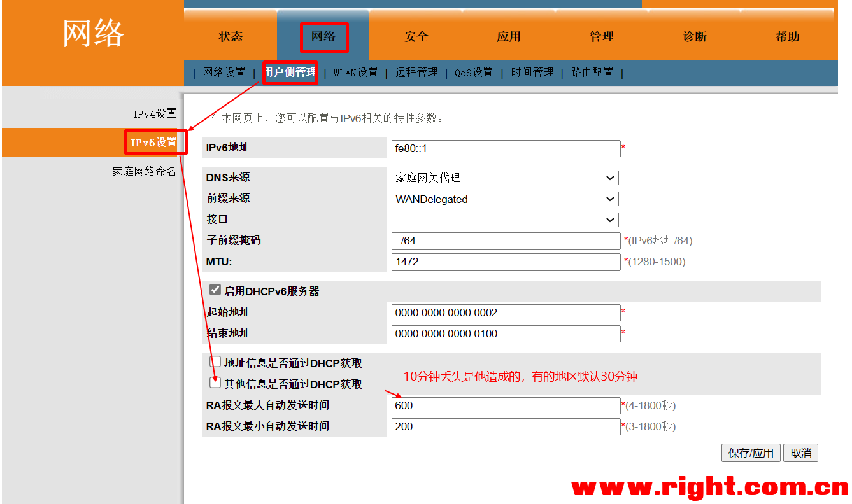852x504 pixels.
Task: Focus the RA报文最大自动发送时间 field
Action: (x=506, y=405)
